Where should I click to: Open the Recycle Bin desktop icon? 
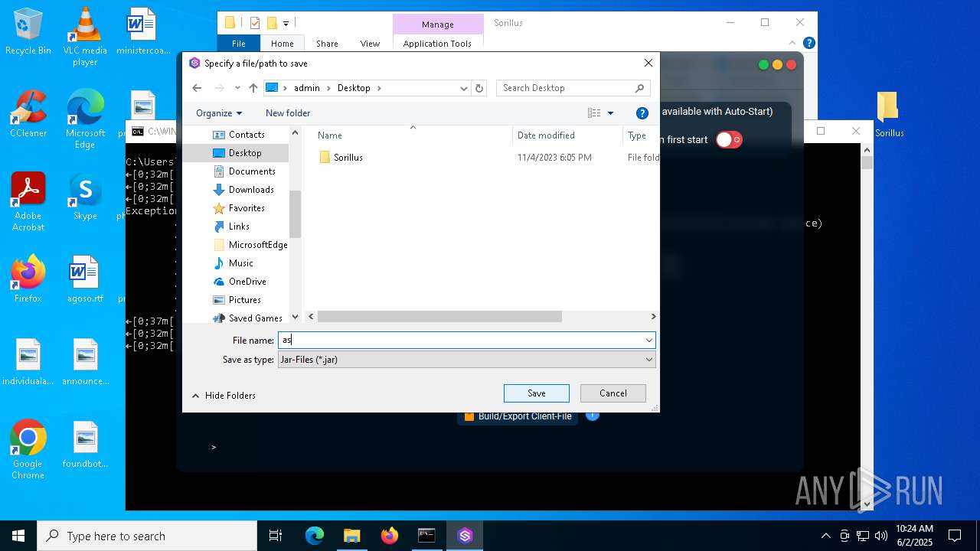point(28,32)
